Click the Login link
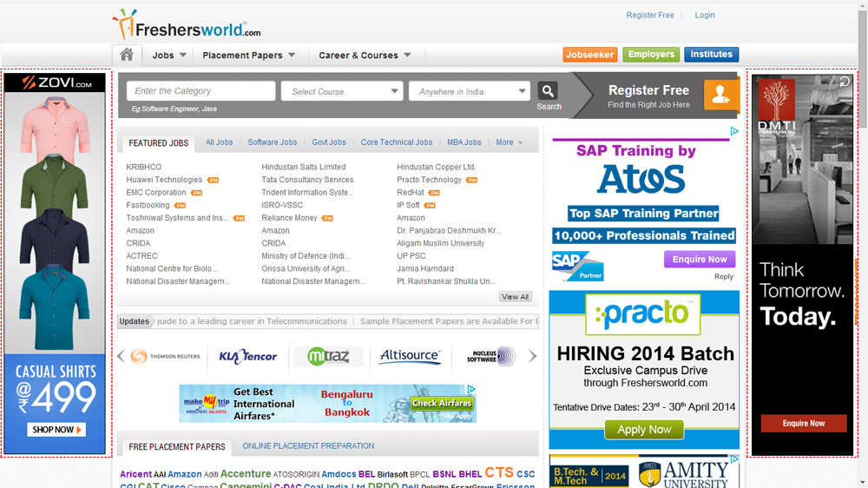 (x=705, y=15)
